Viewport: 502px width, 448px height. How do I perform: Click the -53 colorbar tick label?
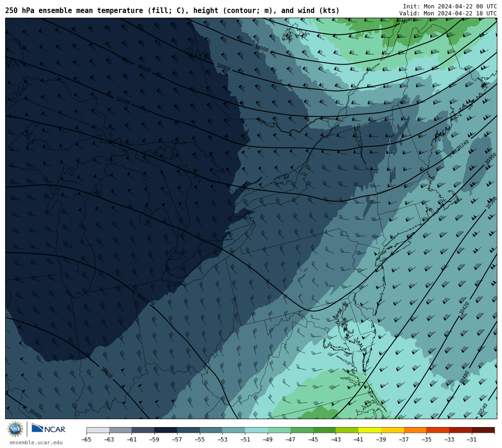223,439
